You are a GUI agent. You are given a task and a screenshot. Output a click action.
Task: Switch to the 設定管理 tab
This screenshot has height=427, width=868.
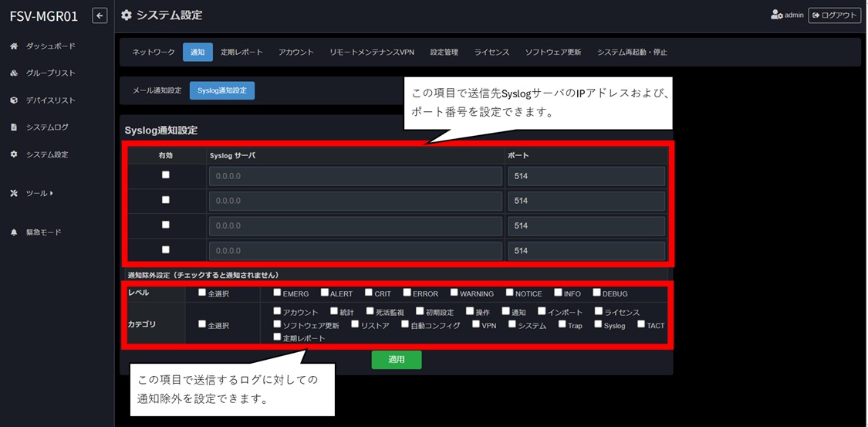click(444, 52)
